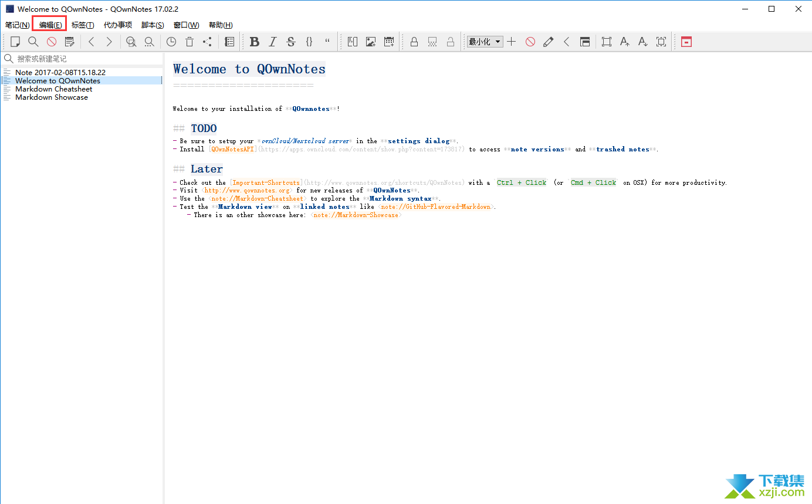
Task: Switch to previous workspace arrow icon
Action: (567, 42)
